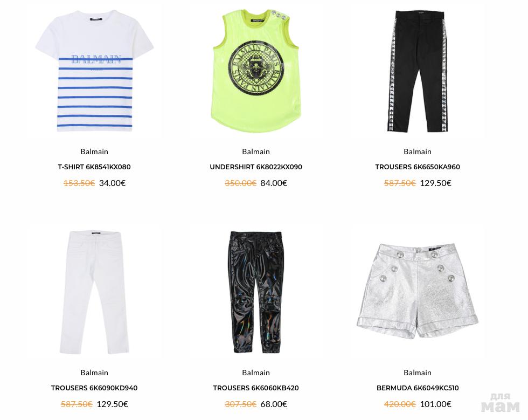Open the neon yellow undershirt image

click(x=256, y=71)
